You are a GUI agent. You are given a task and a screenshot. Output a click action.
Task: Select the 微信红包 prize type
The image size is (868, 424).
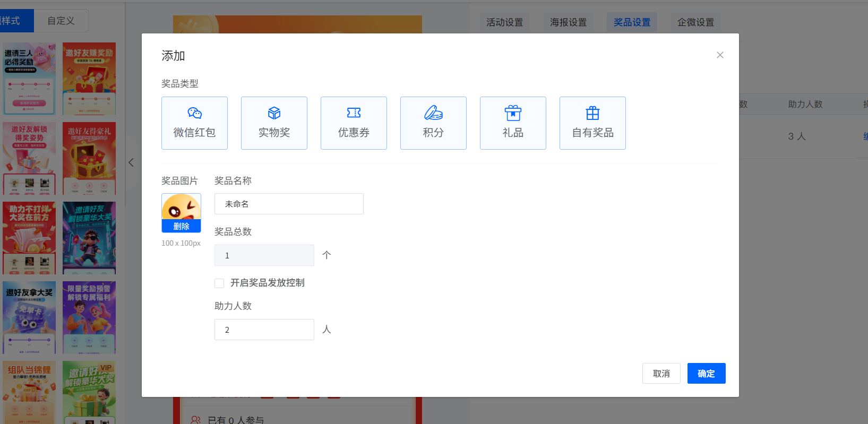tap(194, 123)
